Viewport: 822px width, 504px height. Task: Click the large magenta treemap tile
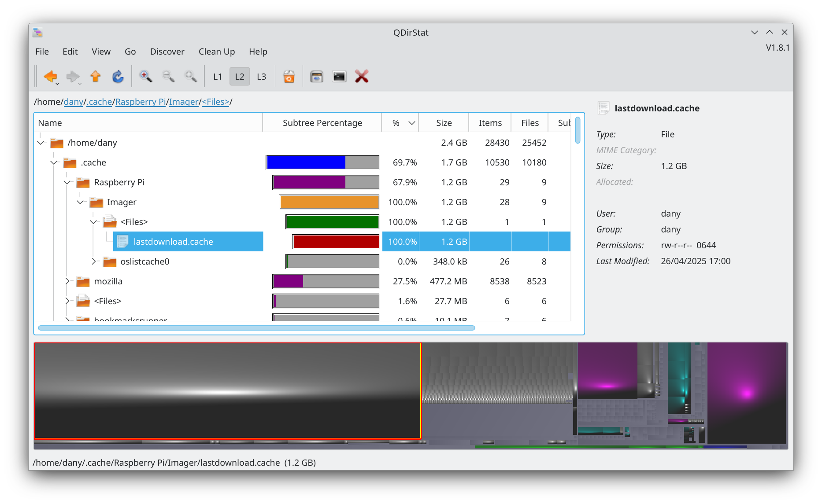click(746, 393)
